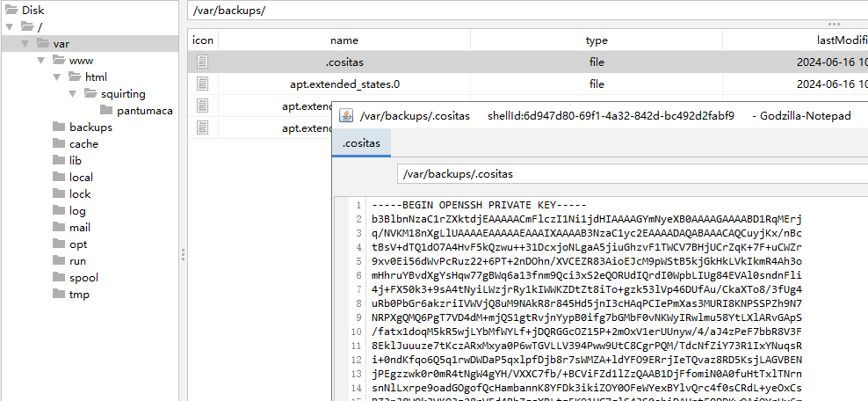Click the spool folder icon

(59, 277)
